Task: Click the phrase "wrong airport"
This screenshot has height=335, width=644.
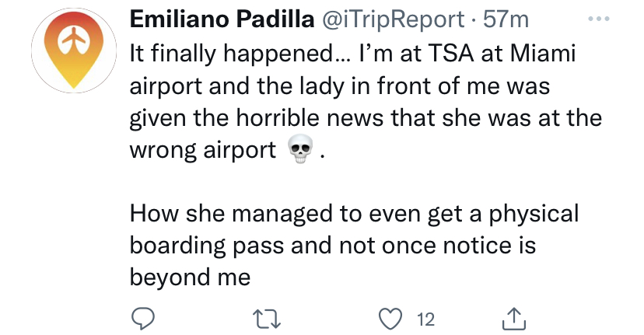Action: [203, 150]
